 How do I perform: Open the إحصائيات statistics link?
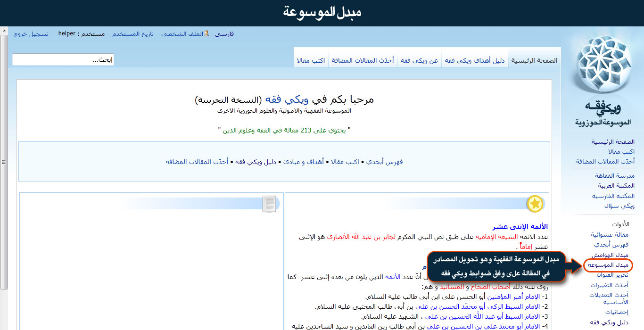[617, 312]
